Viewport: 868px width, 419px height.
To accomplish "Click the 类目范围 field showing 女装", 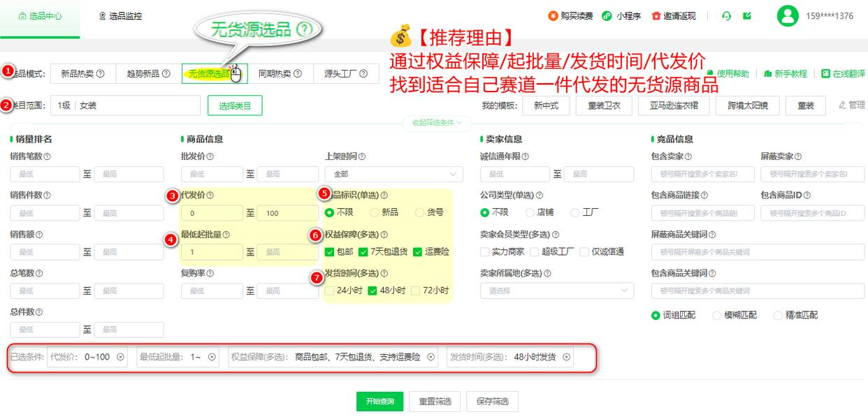I will click(x=126, y=105).
